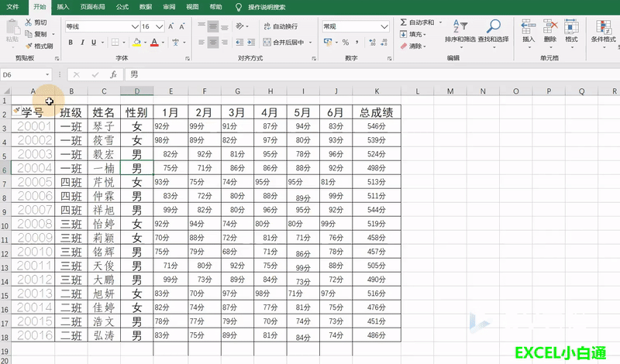This screenshot has height=364, width=620.
Task: Click the Clear (清除) eraser icon
Action: (404, 46)
